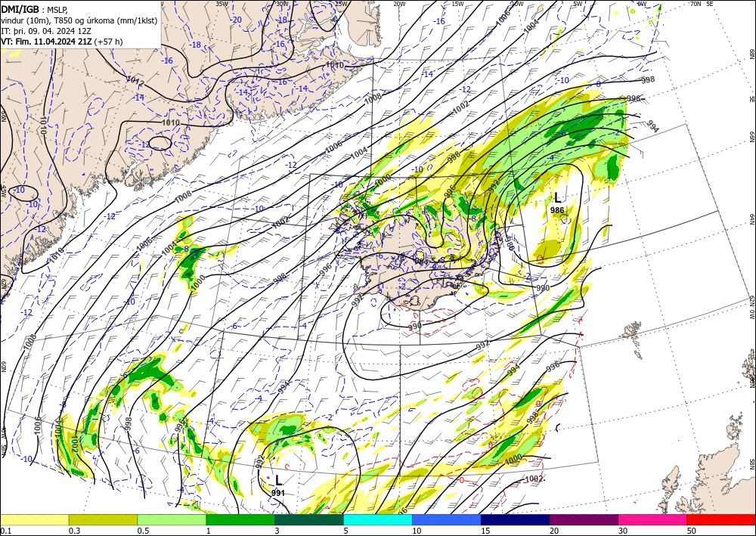756x536 pixels.
Task: Click the red 50+ mm legend swatch
Action: (x=721, y=519)
